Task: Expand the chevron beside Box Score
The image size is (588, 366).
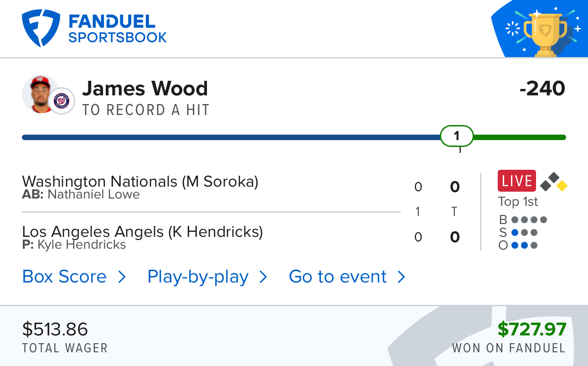Action: click(122, 277)
